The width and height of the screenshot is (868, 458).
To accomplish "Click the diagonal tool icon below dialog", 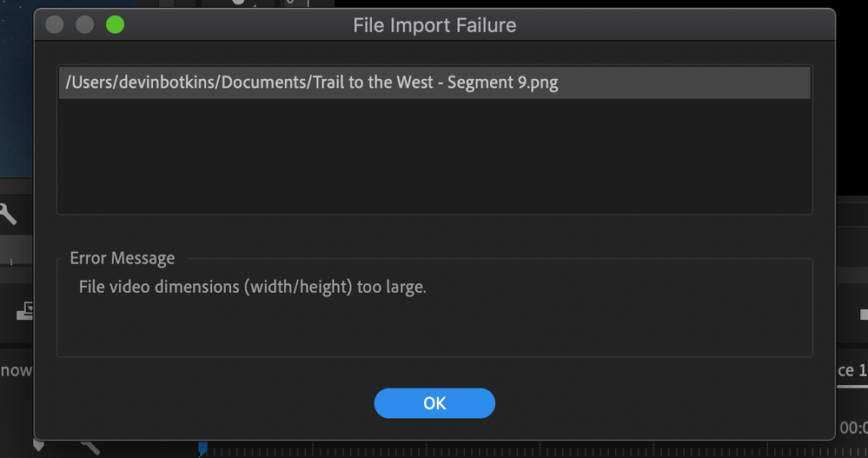I will [x=90, y=447].
